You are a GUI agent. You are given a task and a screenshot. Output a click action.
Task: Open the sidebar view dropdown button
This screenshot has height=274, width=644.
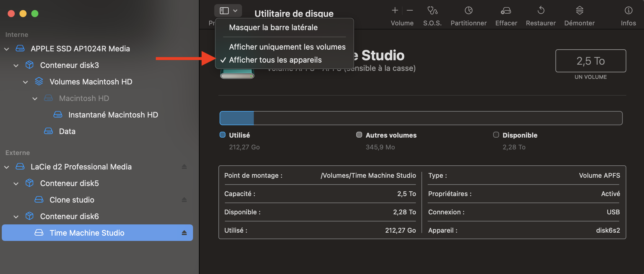click(x=228, y=11)
